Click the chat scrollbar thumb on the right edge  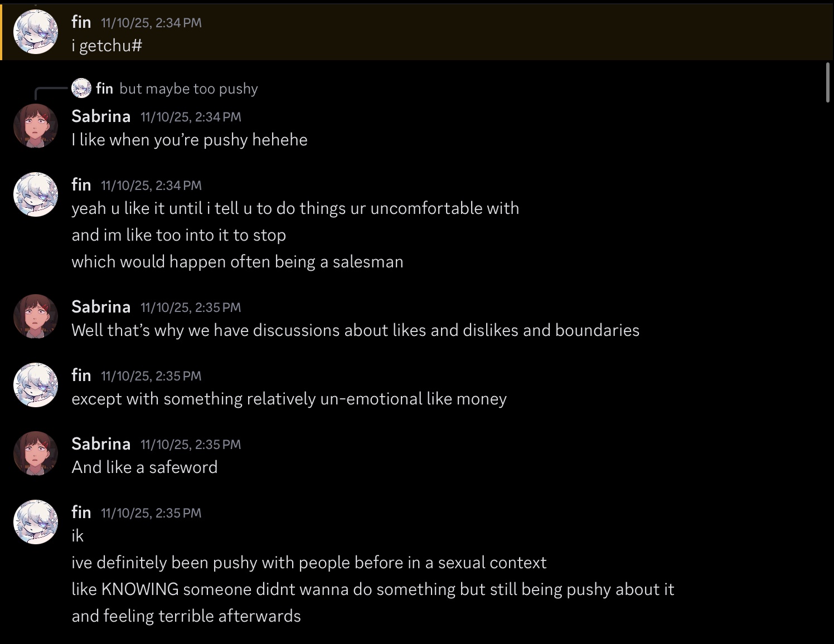[x=827, y=82]
